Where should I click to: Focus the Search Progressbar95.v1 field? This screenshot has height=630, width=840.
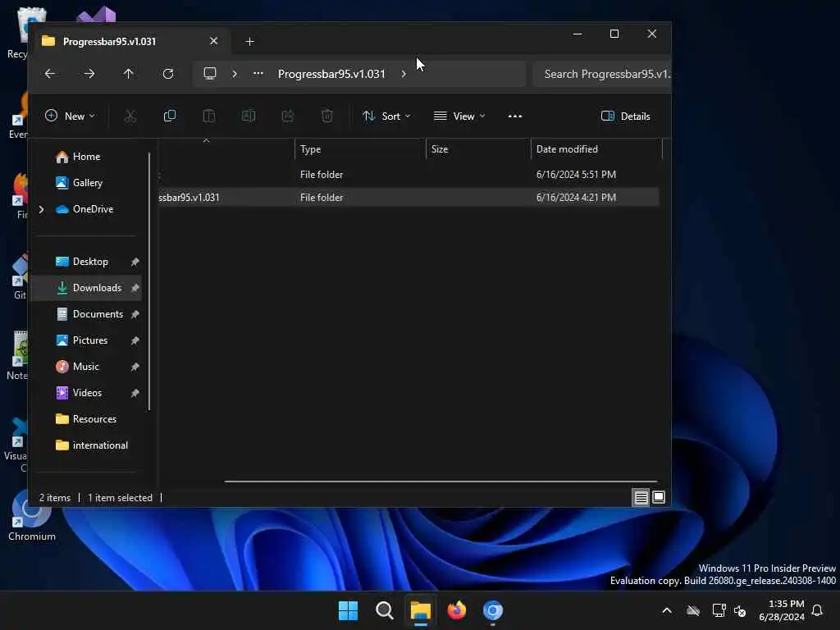[602, 74]
